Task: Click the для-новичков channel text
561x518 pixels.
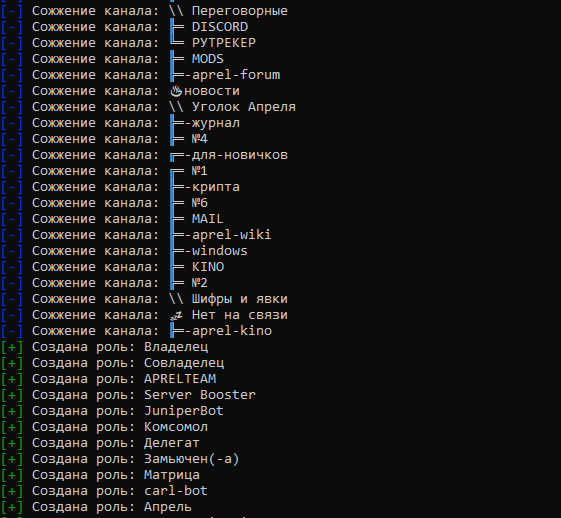Action: pos(240,155)
